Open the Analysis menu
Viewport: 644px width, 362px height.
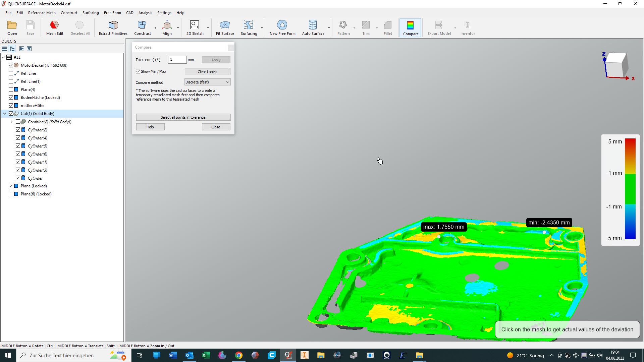click(145, 13)
